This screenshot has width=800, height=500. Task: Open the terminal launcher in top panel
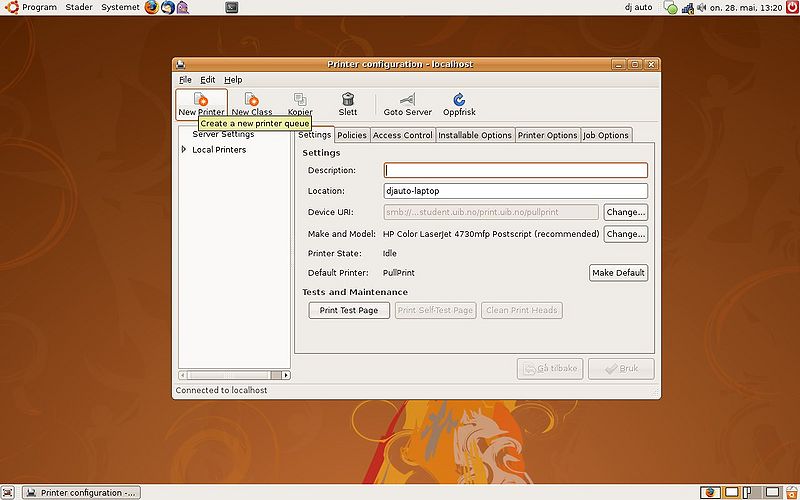click(x=232, y=7)
